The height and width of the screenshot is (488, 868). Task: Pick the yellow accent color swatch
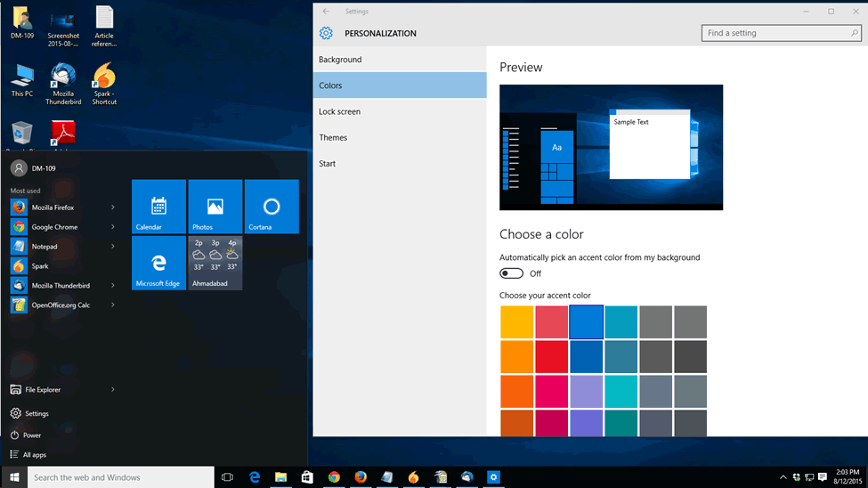516,321
